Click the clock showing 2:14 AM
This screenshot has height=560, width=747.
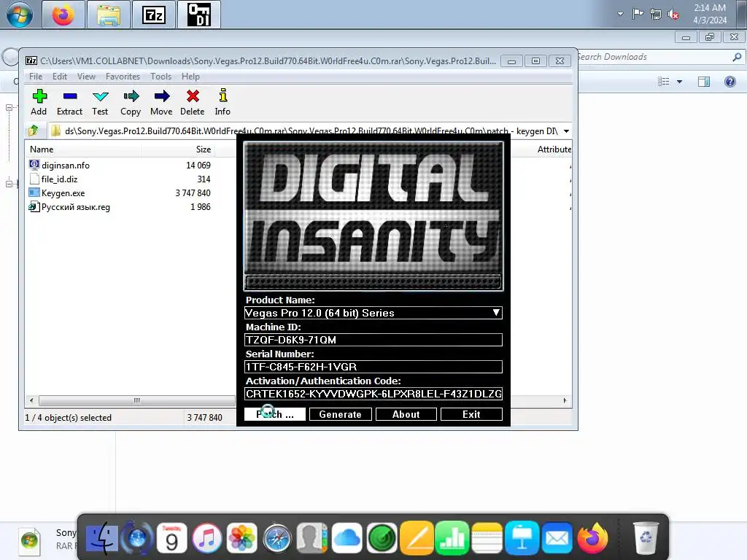[710, 14]
